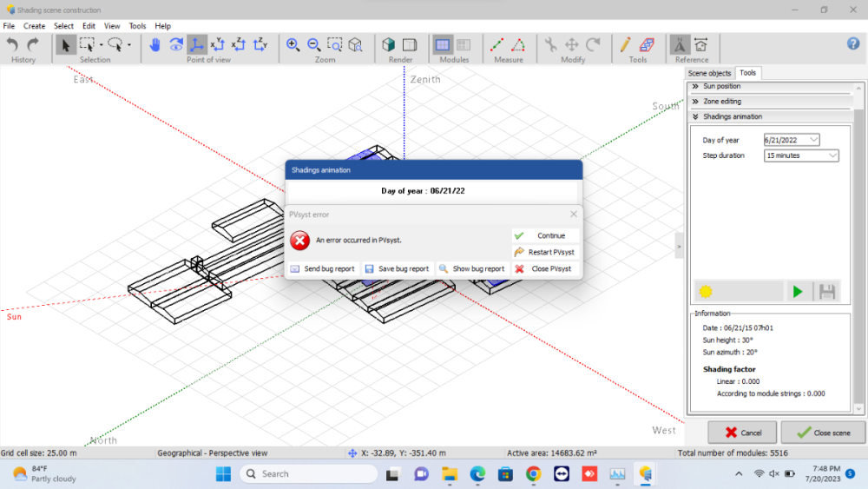Click the zoom in magnifier

click(x=293, y=45)
